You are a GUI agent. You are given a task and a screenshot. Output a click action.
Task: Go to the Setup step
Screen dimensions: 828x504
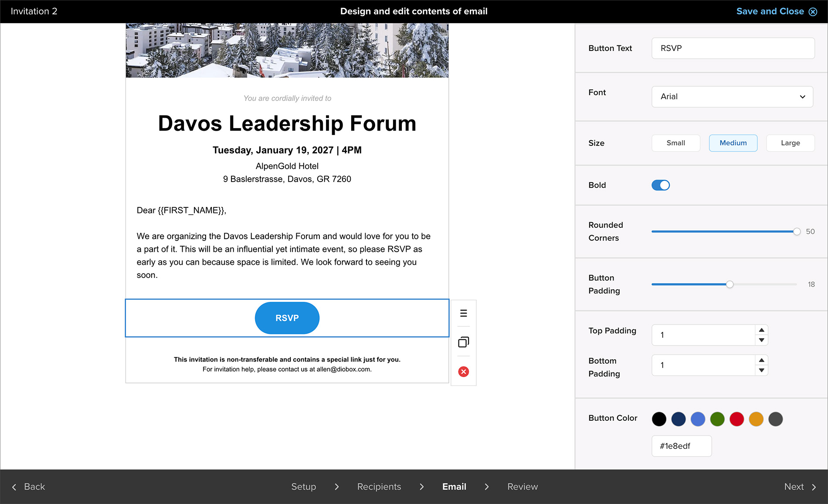point(304,487)
